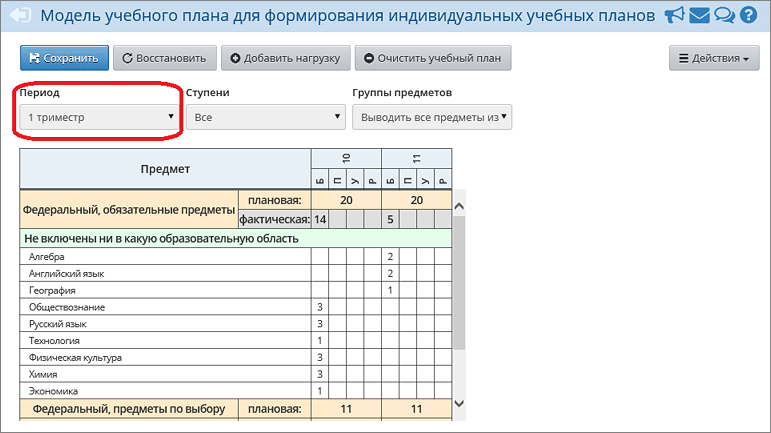771x433 pixels.
Task: Click Очистить учебный план button
Action: coord(433,58)
